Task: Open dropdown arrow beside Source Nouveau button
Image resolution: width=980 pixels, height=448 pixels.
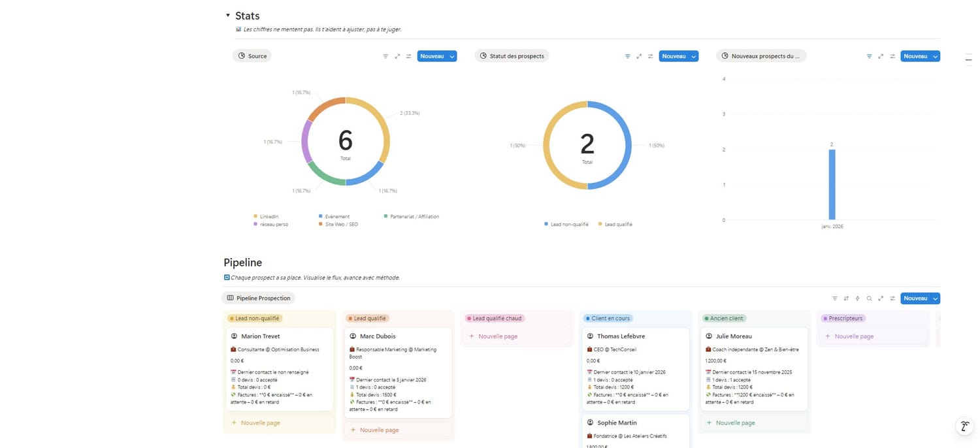Action: click(x=452, y=56)
